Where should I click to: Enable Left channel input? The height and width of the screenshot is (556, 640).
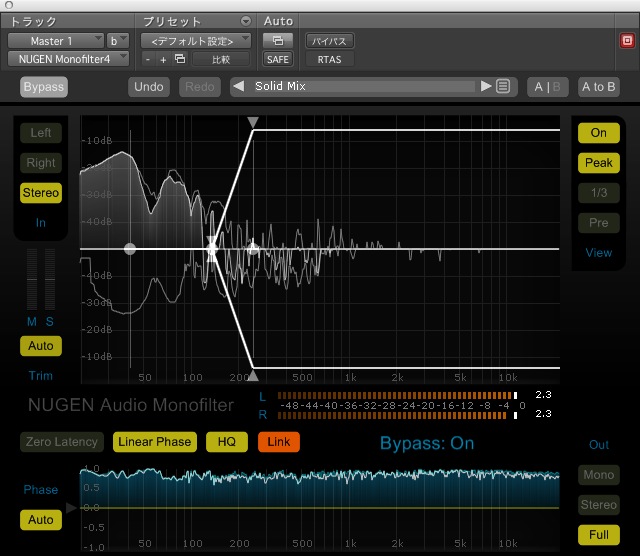41,133
